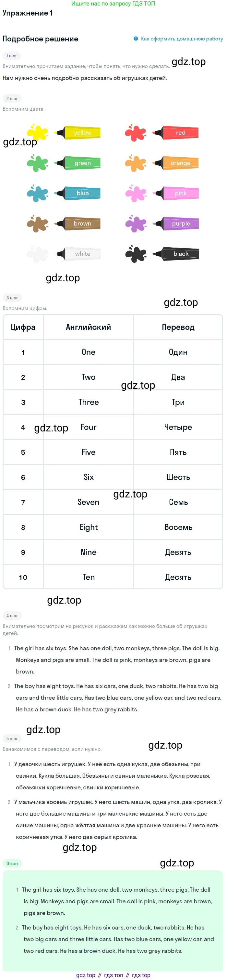The image size is (227, 980).
Task: Click the red marker labeled red
Action: 175,132
